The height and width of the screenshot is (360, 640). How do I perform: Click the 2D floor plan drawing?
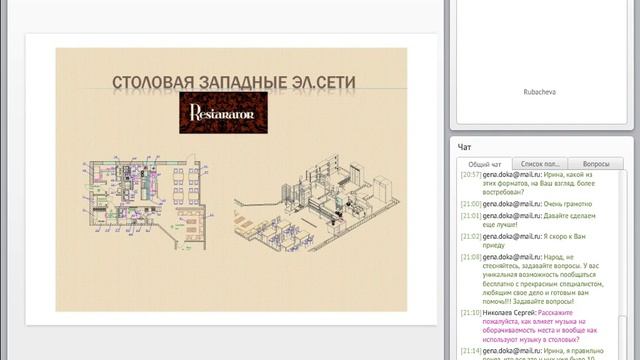click(148, 202)
